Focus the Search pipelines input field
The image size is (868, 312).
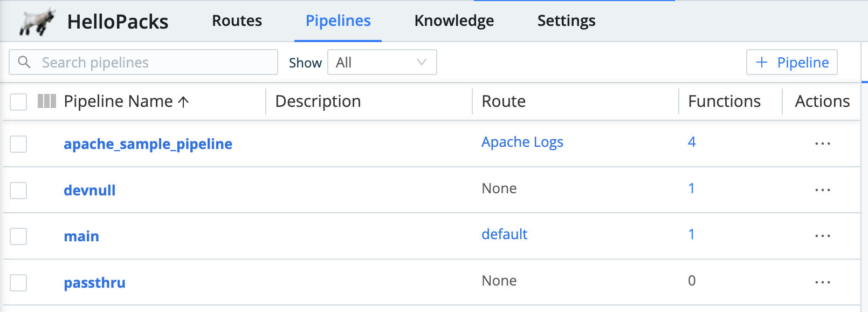coord(143,62)
